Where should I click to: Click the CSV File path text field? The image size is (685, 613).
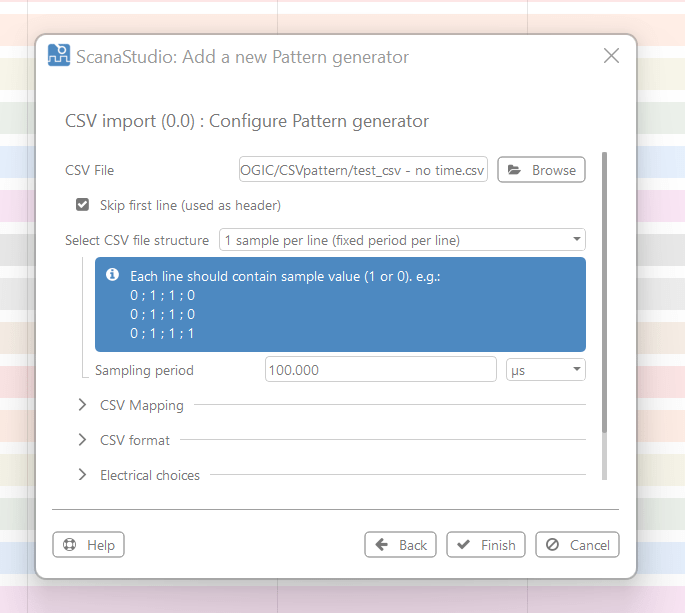[x=363, y=170]
